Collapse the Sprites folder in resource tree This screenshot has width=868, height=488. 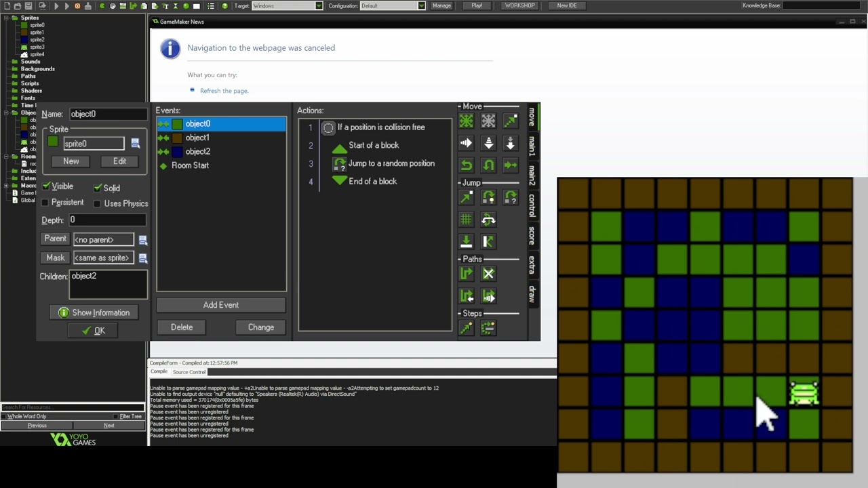pyautogui.click(x=5, y=18)
